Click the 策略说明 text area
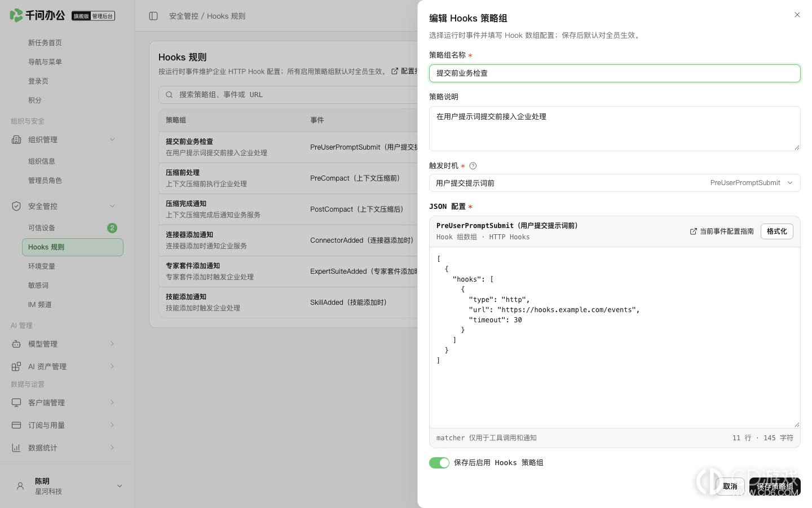812x508 pixels. [615, 129]
